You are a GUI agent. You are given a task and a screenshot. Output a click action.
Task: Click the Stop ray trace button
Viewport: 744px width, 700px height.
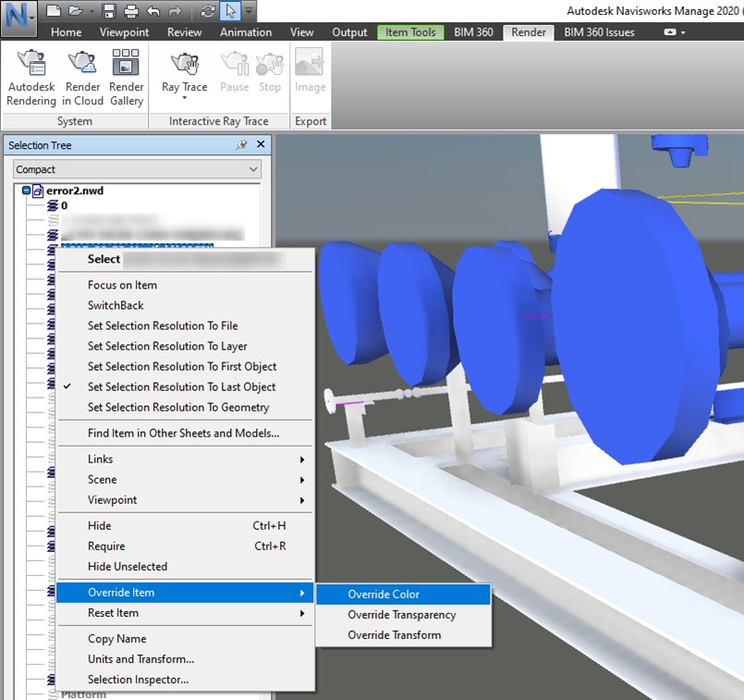[270, 72]
